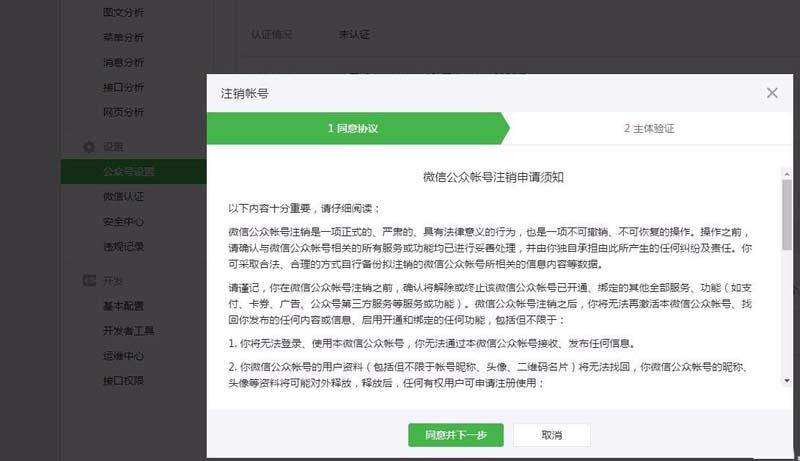800x461 pixels.
Task: Click the 未认证 status text
Action: point(354,35)
